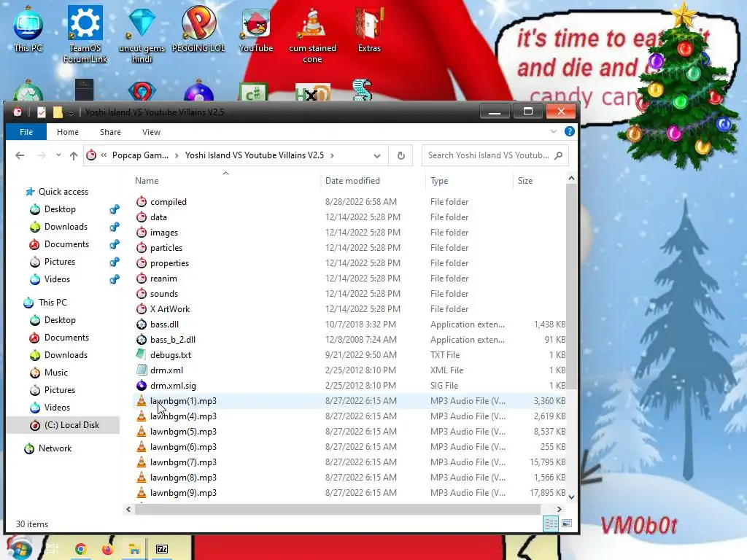Select pinned Downloads under Quick access
Image resolution: width=747 pixels, height=560 pixels.
click(x=66, y=227)
